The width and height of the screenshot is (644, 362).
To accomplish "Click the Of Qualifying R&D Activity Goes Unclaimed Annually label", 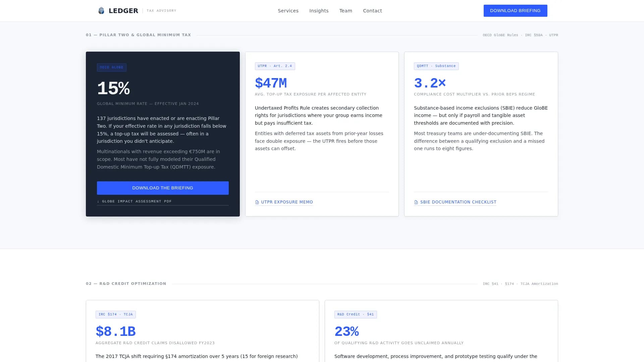I will (x=399, y=343).
